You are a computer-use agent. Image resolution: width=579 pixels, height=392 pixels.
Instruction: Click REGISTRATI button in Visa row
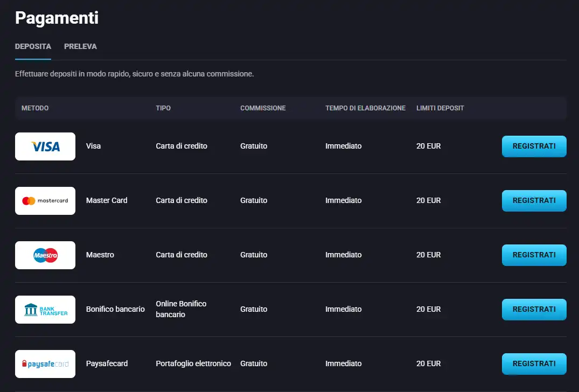(x=534, y=146)
